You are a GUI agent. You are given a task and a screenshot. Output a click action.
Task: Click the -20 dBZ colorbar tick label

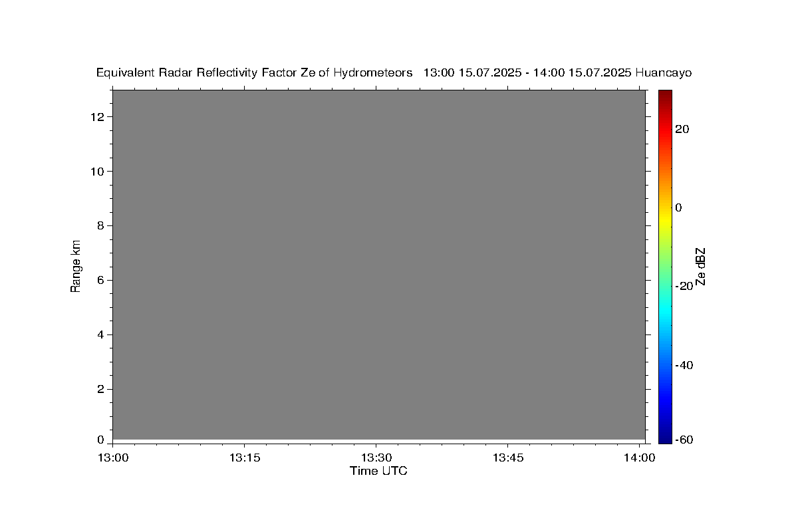(x=684, y=287)
